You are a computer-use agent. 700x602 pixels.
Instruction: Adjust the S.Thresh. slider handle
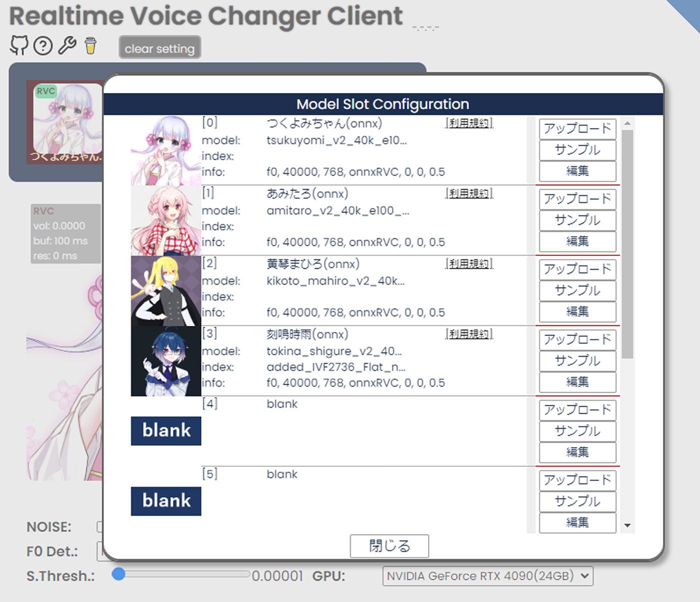click(x=118, y=574)
